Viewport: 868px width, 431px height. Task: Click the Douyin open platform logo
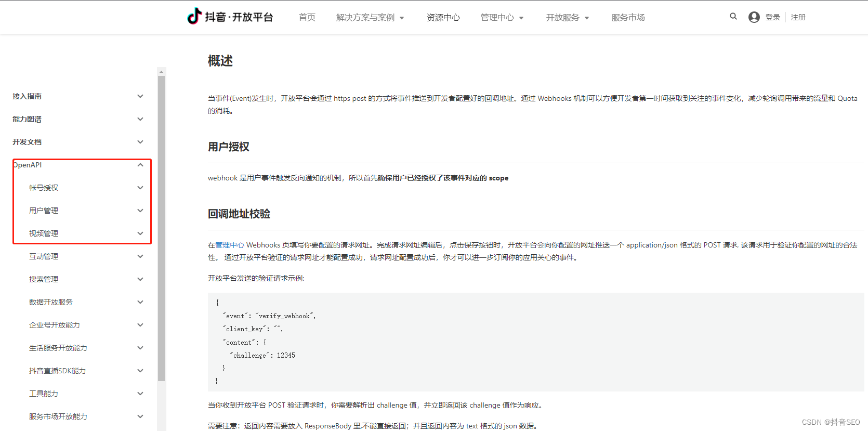pyautogui.click(x=230, y=17)
